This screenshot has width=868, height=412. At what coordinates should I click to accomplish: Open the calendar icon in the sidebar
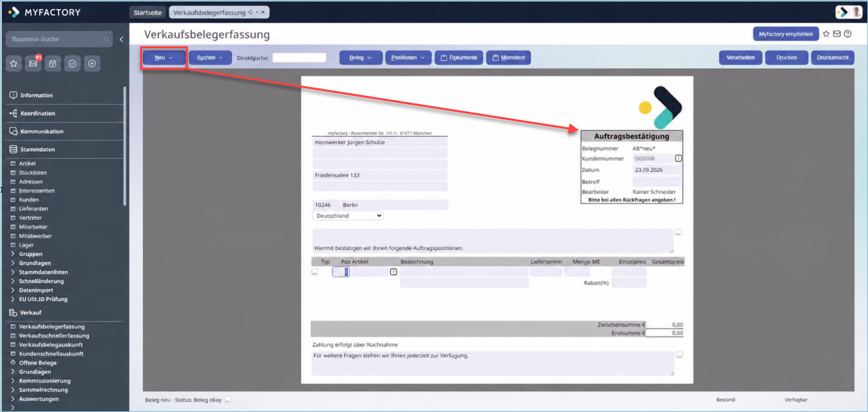[x=52, y=63]
